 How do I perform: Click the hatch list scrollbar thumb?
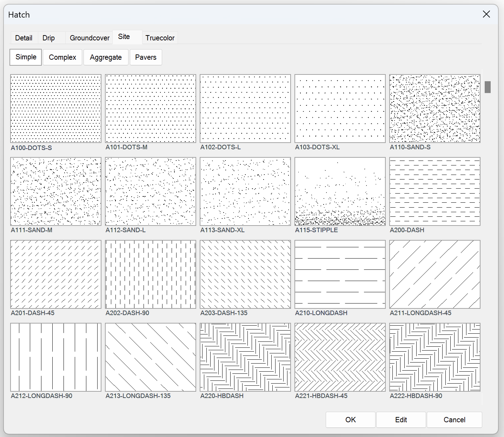(x=488, y=87)
